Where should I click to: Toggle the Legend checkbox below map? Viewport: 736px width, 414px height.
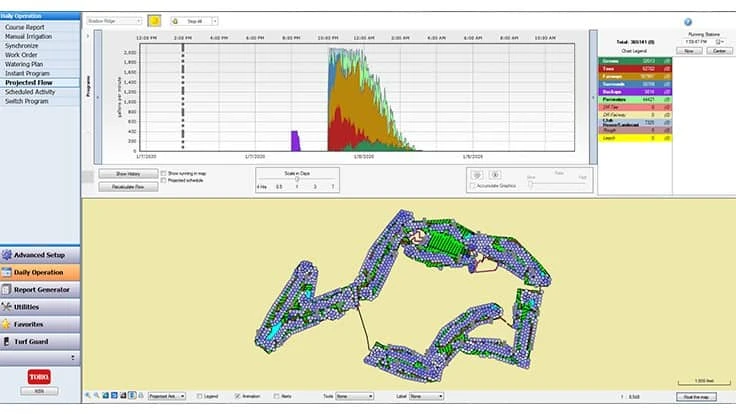click(x=199, y=396)
